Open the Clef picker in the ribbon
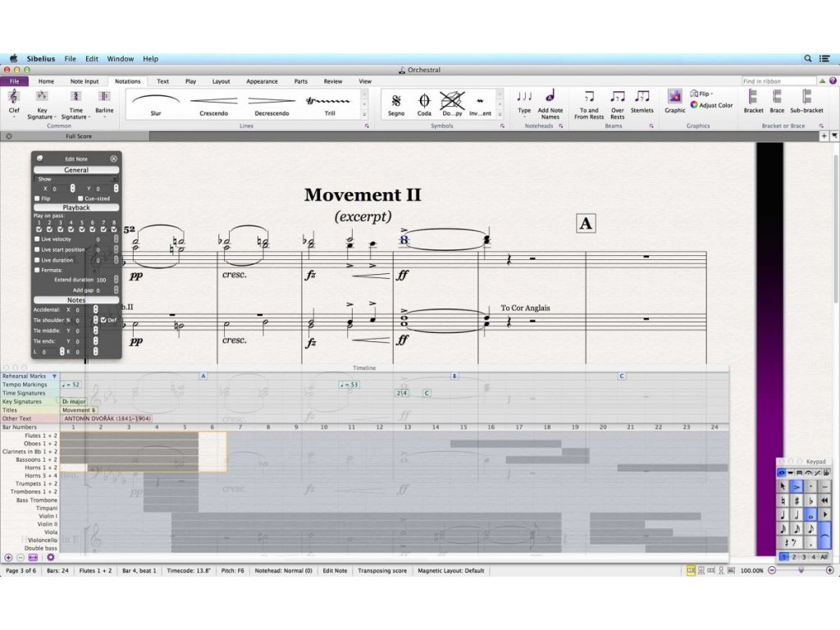The width and height of the screenshot is (840, 630). [x=14, y=103]
